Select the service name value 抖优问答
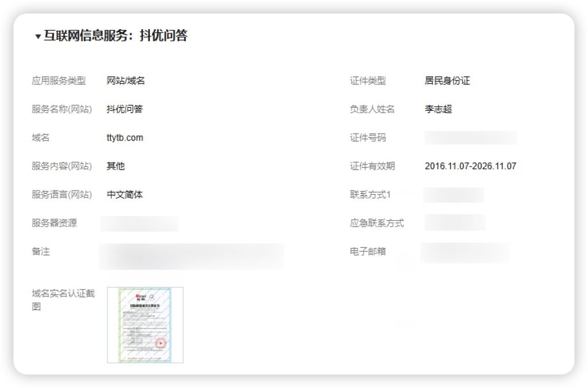 coord(125,109)
